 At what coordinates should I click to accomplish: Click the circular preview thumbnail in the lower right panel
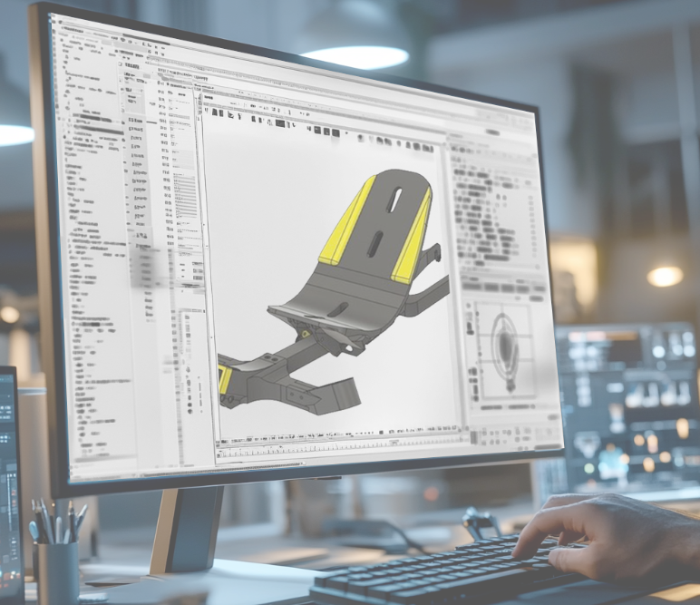(504, 346)
